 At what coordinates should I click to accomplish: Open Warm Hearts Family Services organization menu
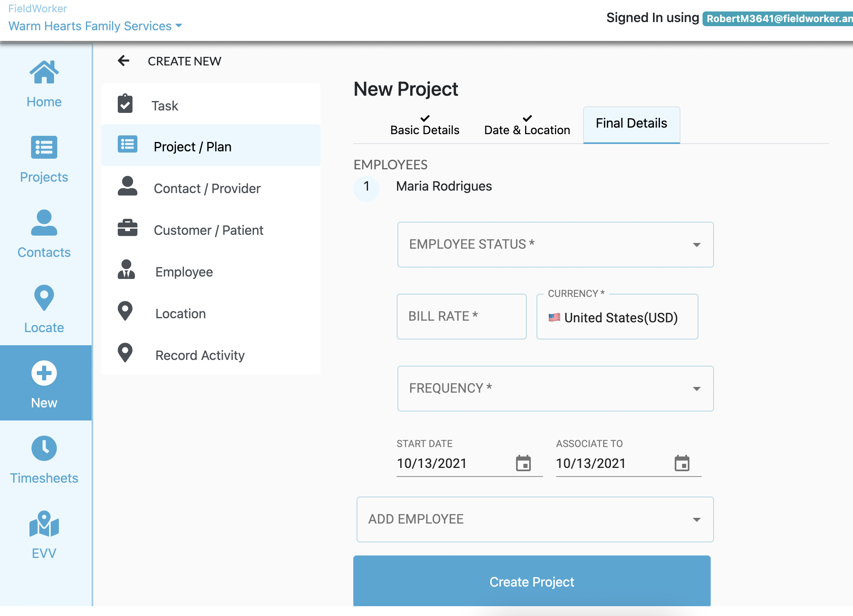coord(95,26)
